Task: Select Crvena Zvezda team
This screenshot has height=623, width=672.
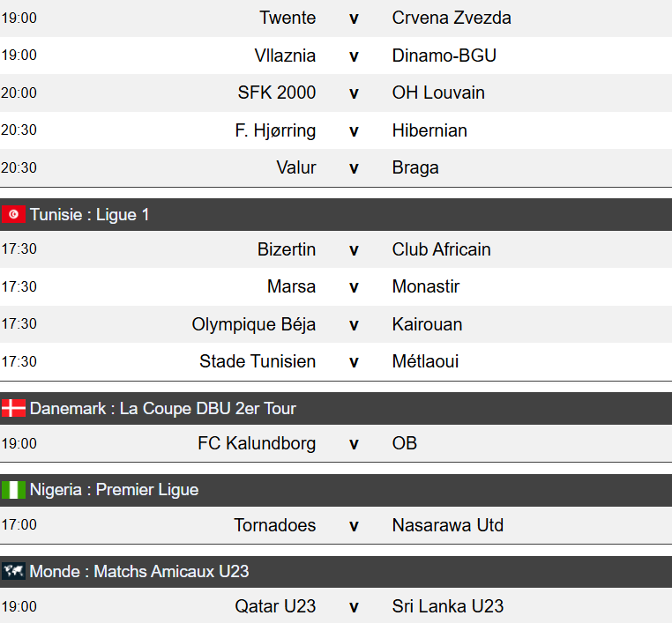Action: 452,18
